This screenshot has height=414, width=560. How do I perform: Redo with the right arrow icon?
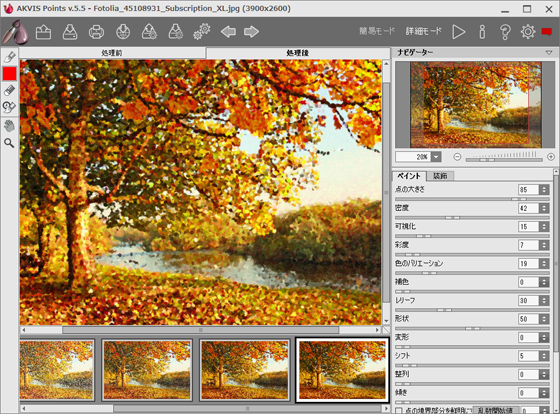(x=251, y=32)
